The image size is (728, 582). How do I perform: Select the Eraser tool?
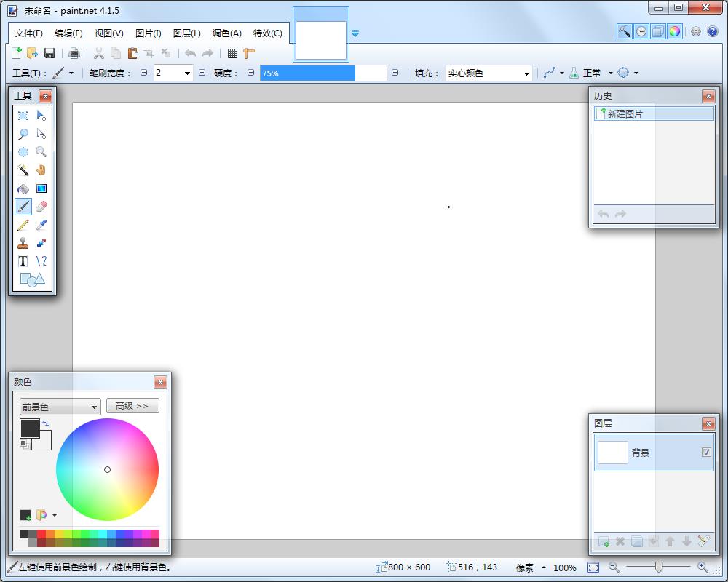point(41,206)
